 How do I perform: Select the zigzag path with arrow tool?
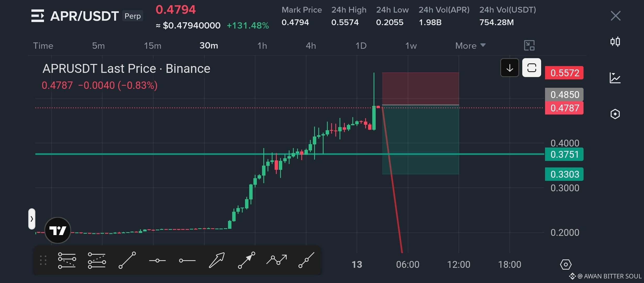click(x=276, y=260)
